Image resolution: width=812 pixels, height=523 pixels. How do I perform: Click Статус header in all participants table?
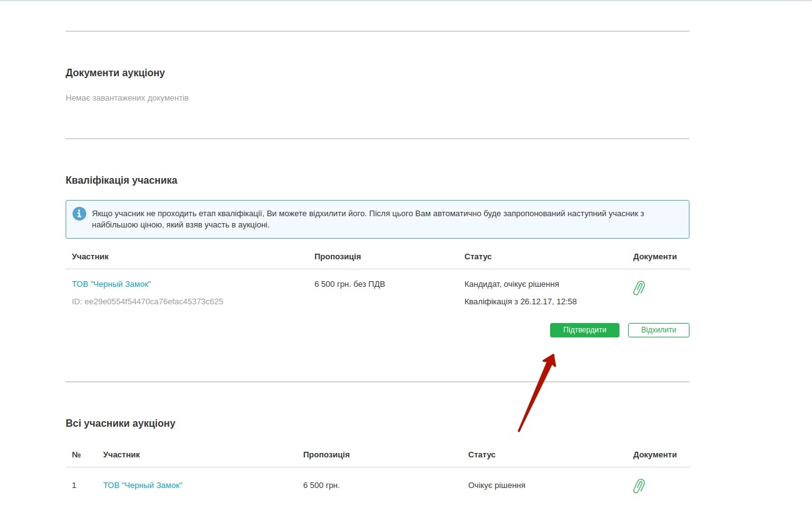coord(481,455)
